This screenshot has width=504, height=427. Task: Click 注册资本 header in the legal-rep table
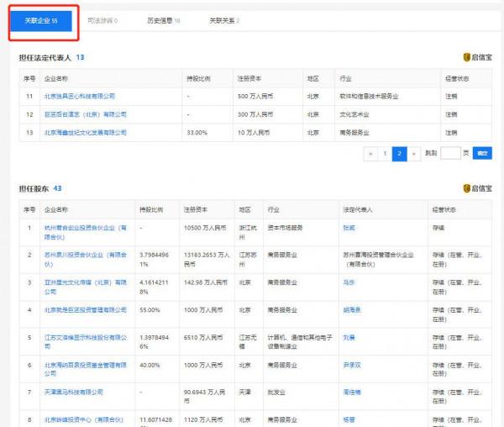pos(249,78)
